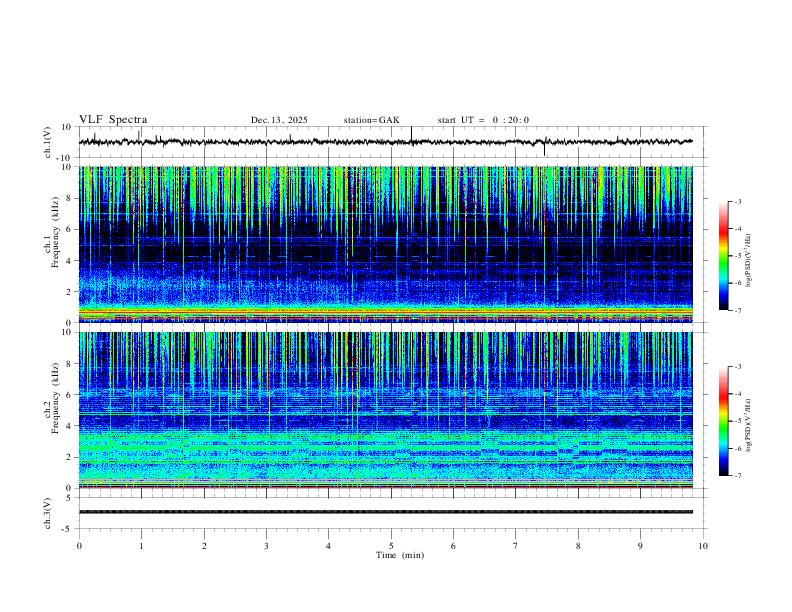
Task: Click the "-7" label on ch.1 colorbar
Action: pos(737,311)
